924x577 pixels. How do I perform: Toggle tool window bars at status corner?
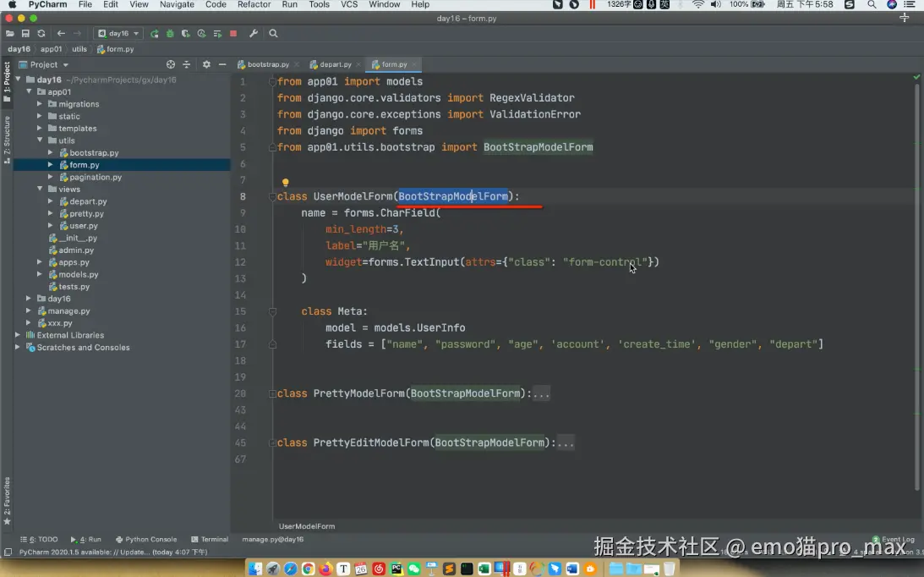(8, 552)
